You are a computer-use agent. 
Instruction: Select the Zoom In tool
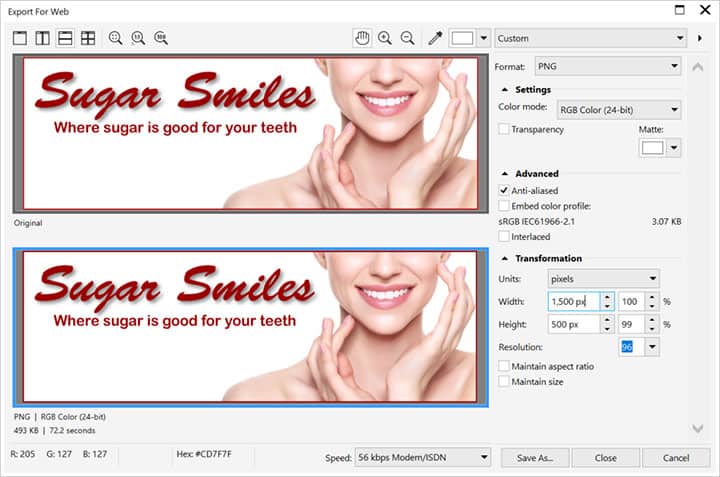click(x=385, y=38)
